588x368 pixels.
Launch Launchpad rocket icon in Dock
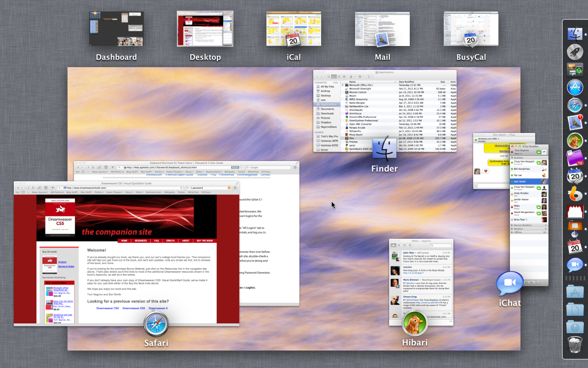575,52
